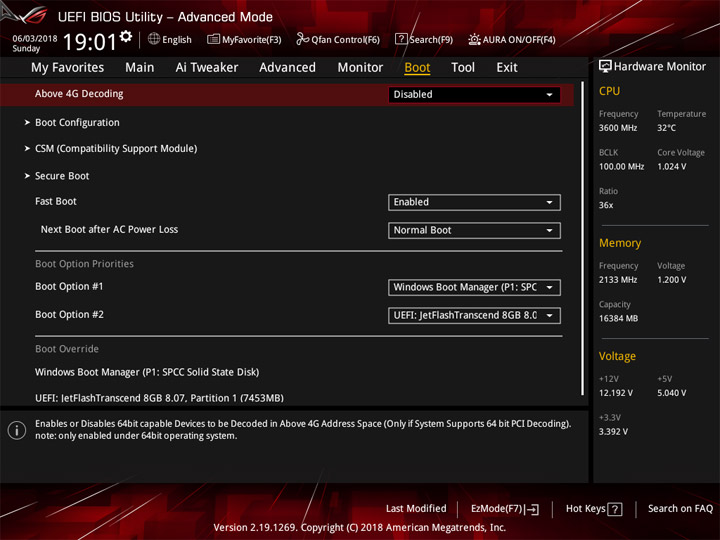Image resolution: width=720 pixels, height=540 pixels.
Task: Click the AURA ON/OFF light icon
Action: coord(474,39)
